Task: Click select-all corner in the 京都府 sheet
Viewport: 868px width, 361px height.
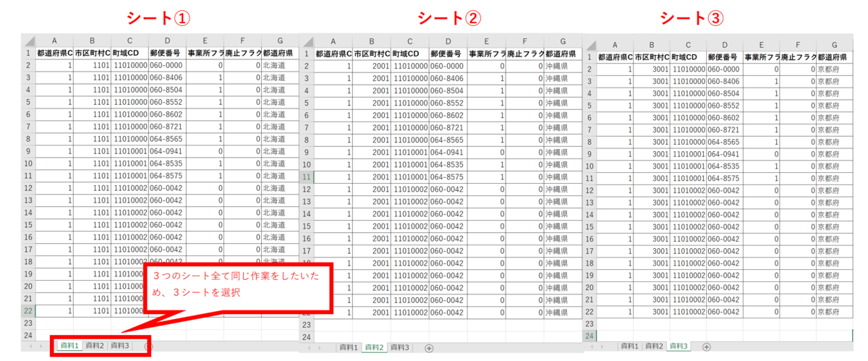Action: (590, 44)
